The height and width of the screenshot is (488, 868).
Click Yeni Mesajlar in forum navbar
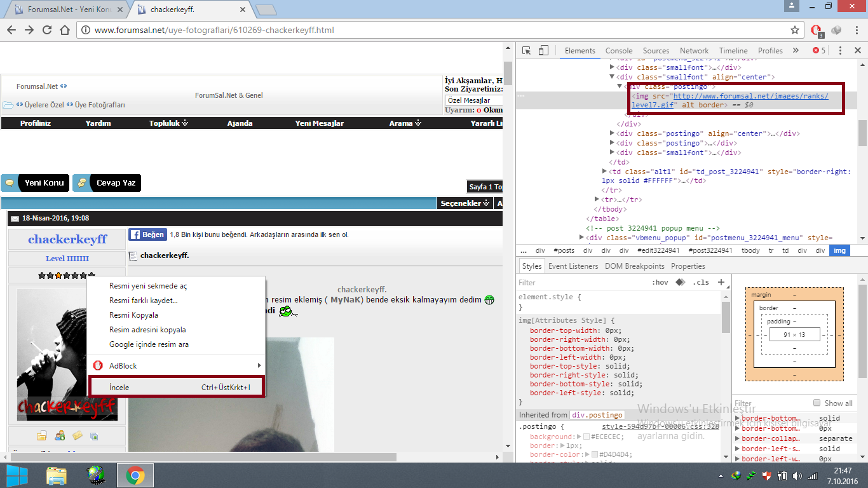pos(319,123)
